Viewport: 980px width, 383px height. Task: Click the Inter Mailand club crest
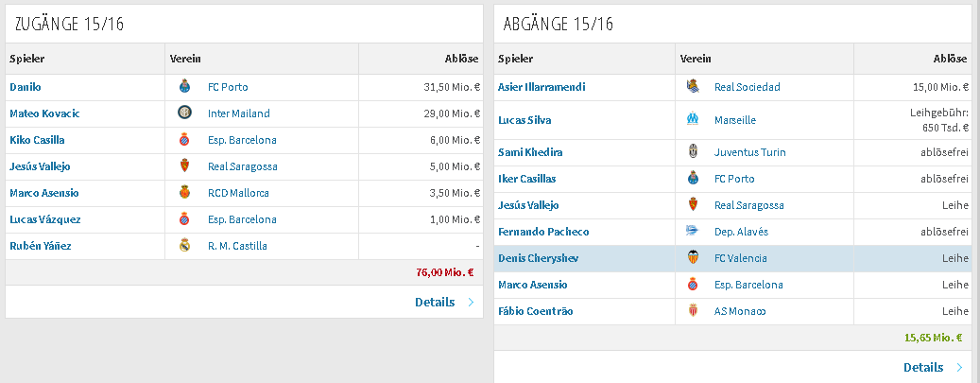(x=183, y=113)
